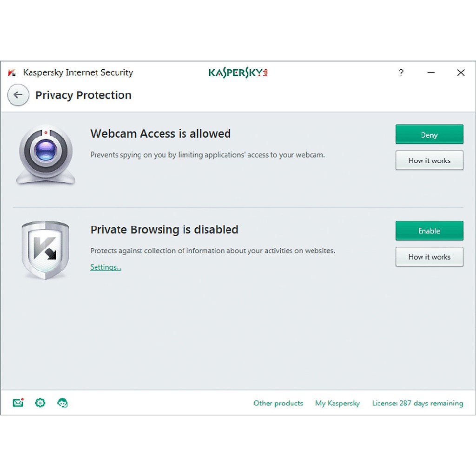Click the red K icon top-left
476x476 pixels.
[12, 73]
